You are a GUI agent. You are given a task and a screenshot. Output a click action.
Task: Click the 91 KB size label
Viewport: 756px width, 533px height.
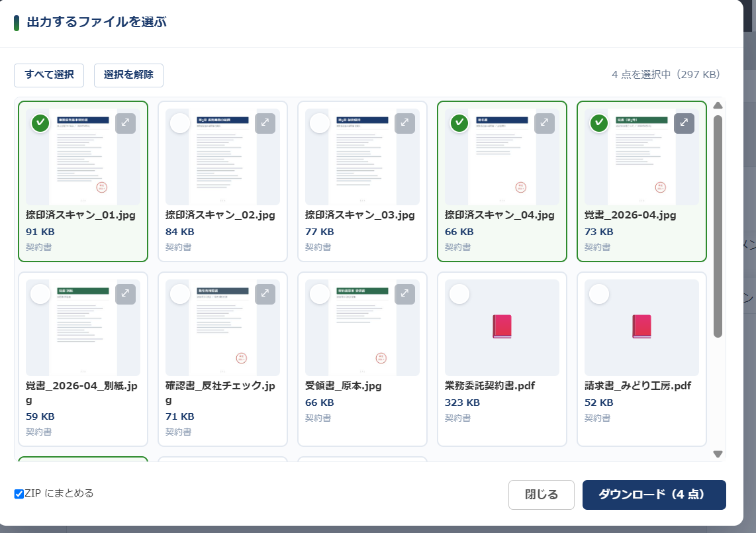40,232
